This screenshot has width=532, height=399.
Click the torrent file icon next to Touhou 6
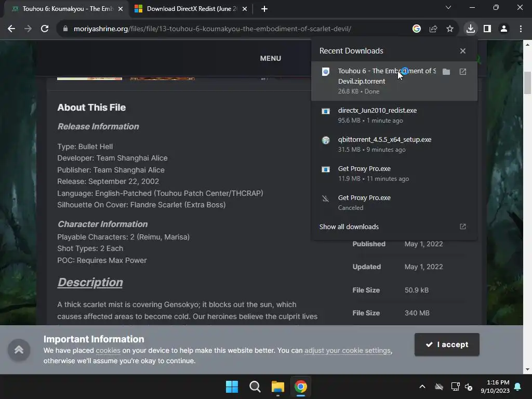pyautogui.click(x=326, y=72)
